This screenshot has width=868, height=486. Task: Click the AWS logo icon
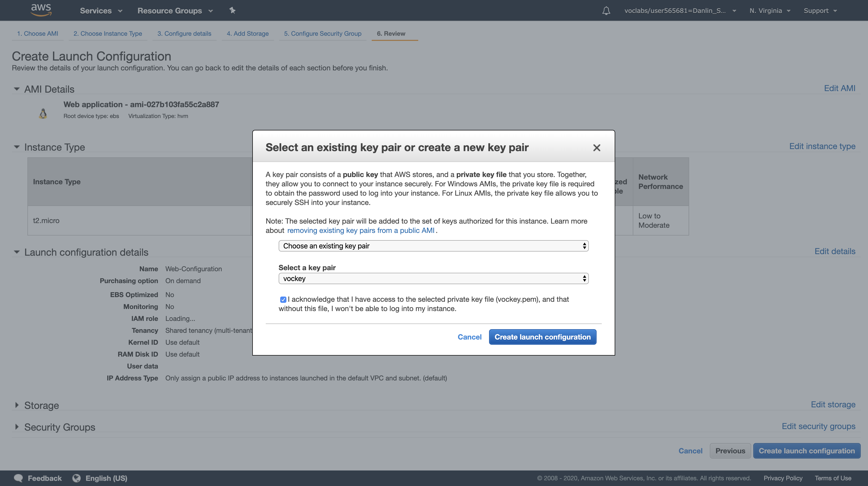(41, 10)
